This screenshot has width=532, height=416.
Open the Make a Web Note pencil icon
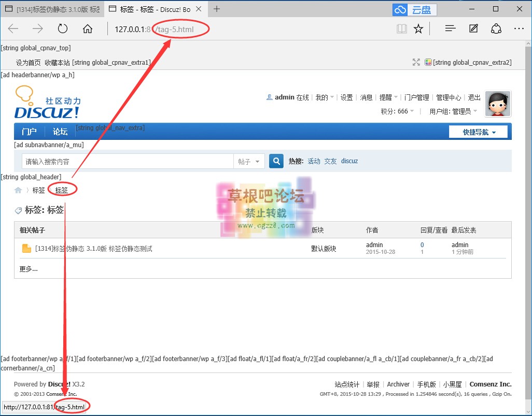[473, 28]
